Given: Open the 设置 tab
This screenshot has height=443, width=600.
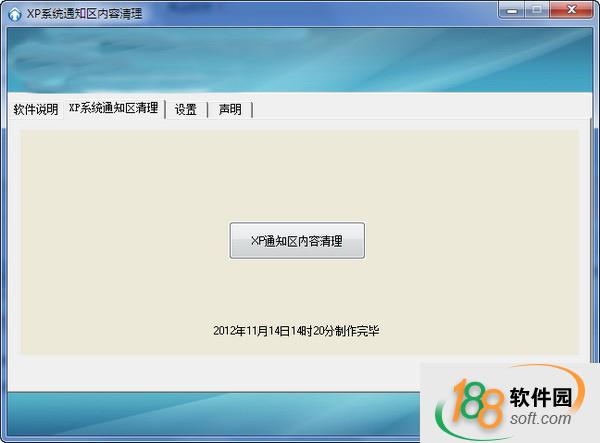Looking at the screenshot, I should (185, 109).
